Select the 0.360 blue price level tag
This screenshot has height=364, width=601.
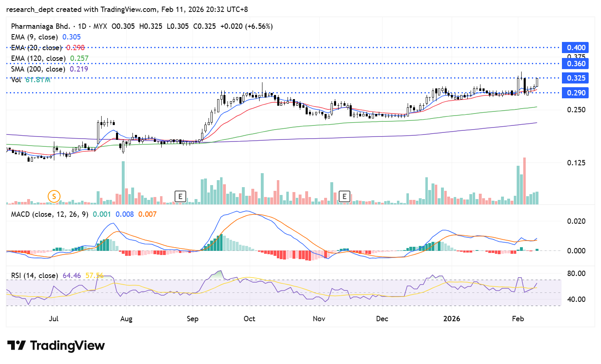pyautogui.click(x=575, y=64)
